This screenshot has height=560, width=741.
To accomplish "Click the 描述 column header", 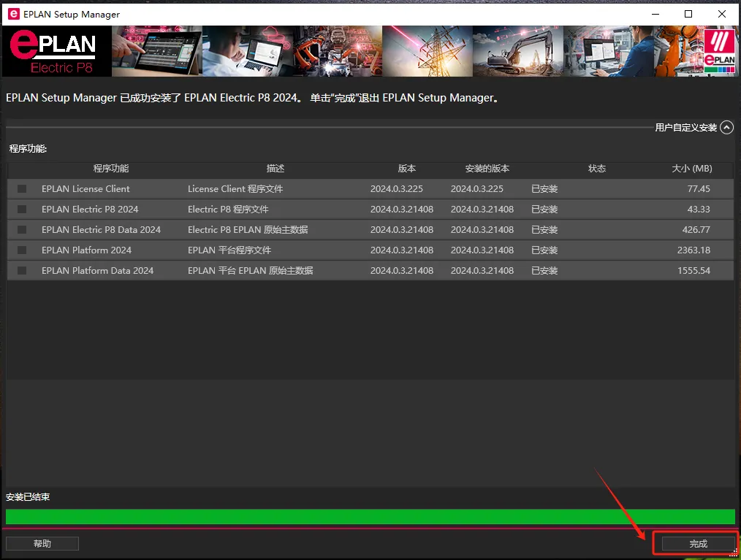I will tap(275, 169).
